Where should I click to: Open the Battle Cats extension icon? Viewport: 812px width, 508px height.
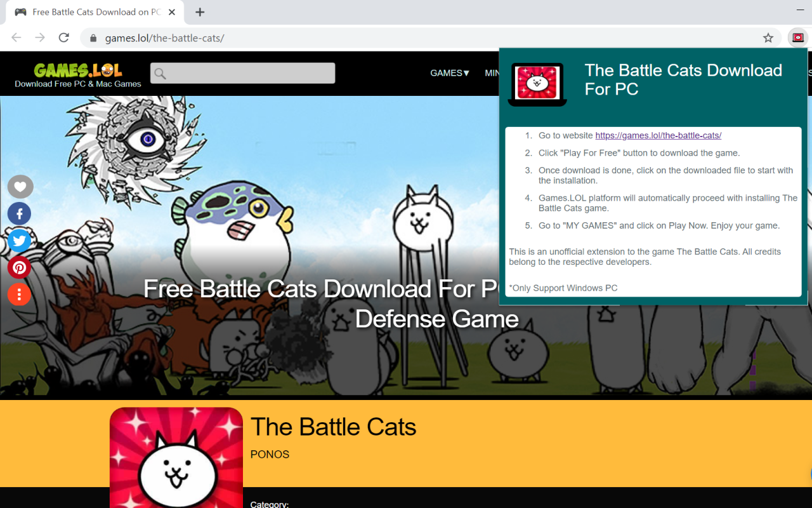(x=798, y=37)
